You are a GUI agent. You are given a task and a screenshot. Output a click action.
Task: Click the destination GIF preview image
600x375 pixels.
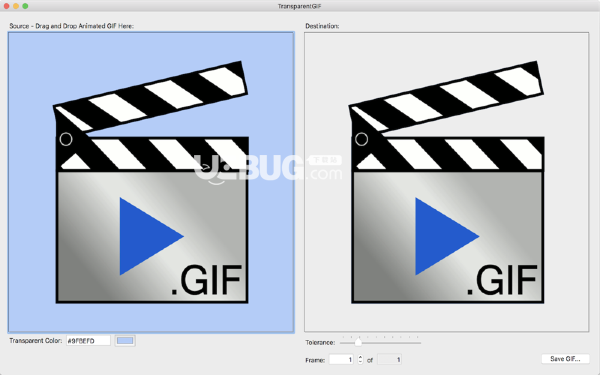click(447, 182)
